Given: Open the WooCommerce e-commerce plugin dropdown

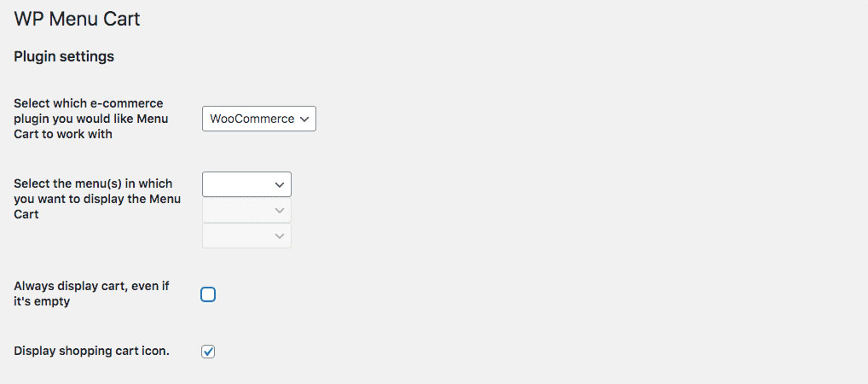Looking at the screenshot, I should (x=258, y=119).
